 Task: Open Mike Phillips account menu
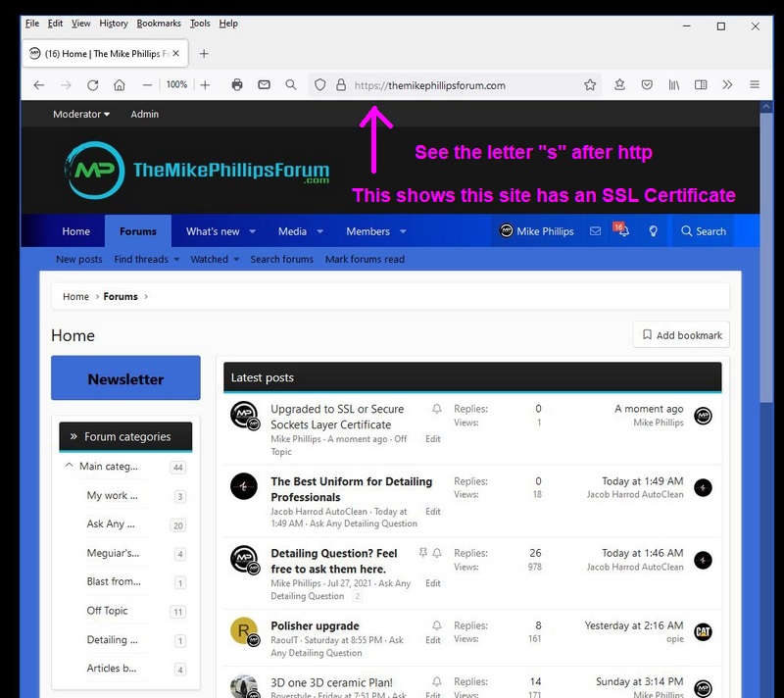(x=536, y=231)
